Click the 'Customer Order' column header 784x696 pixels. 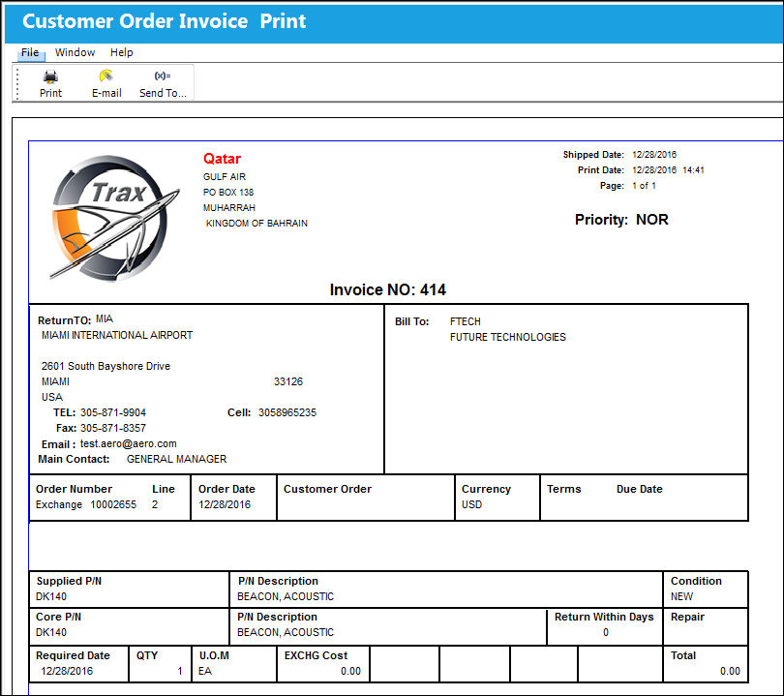(x=327, y=489)
